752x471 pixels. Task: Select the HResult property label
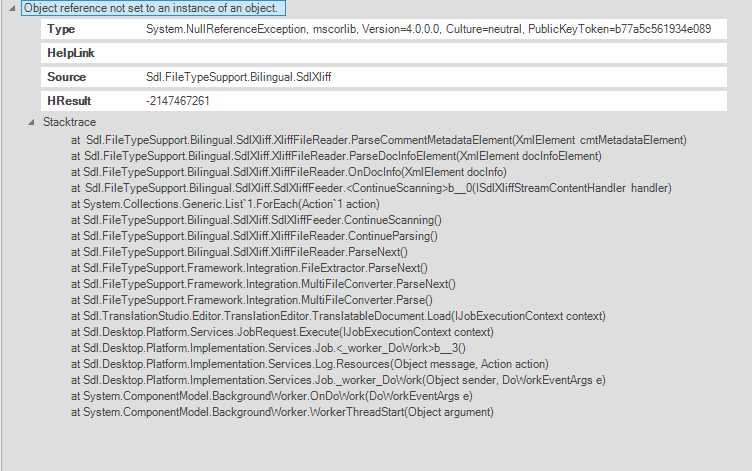(x=69, y=101)
